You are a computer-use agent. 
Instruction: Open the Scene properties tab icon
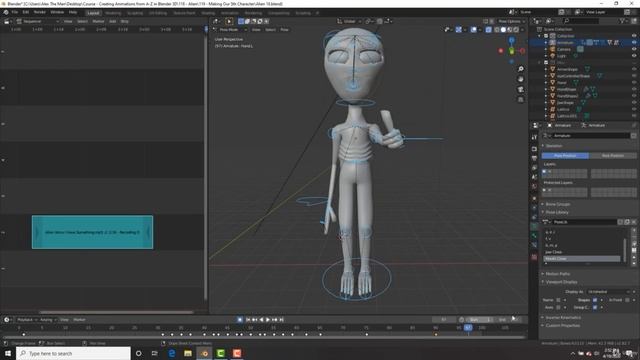[534, 177]
